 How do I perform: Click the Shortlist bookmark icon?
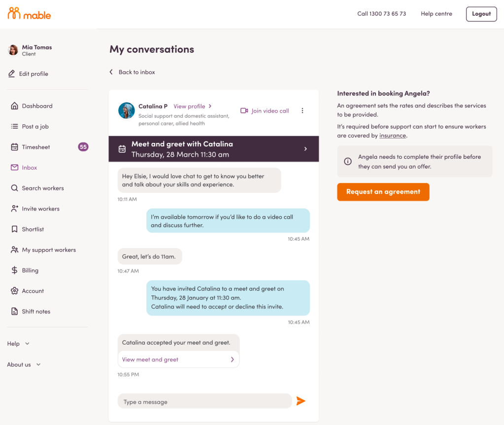coord(14,229)
